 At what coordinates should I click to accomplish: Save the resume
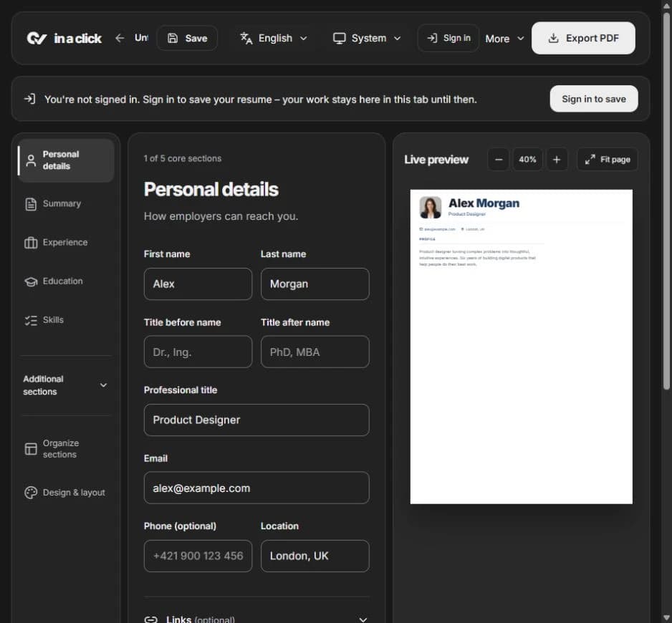pyautogui.click(x=187, y=38)
